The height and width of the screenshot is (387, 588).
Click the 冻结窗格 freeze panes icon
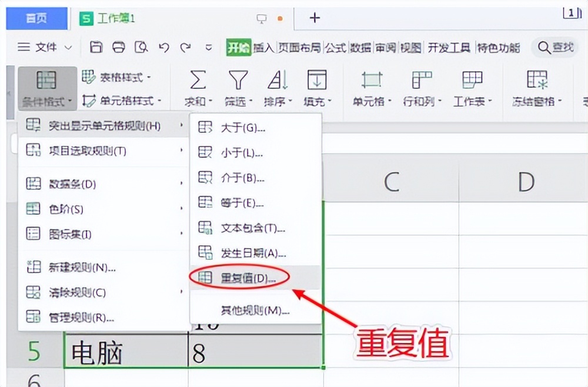537,79
